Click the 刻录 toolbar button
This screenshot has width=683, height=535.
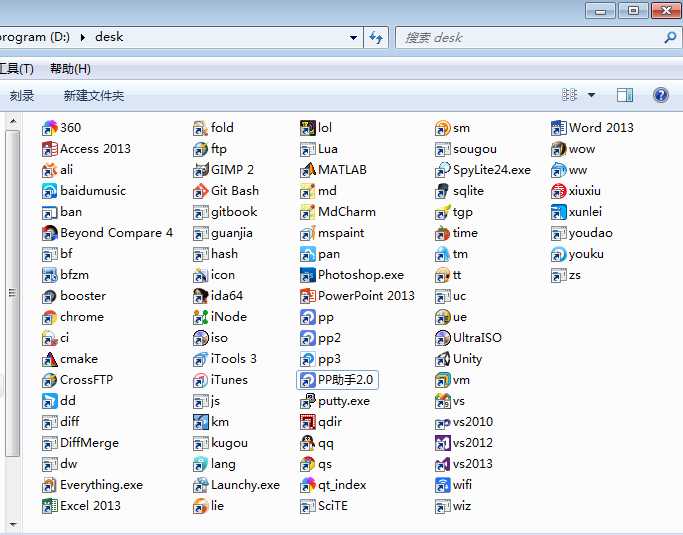click(22, 95)
